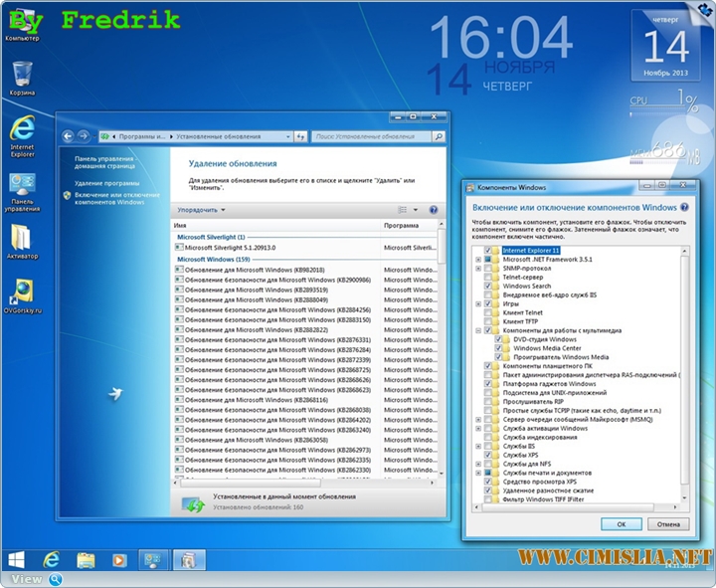The image size is (716, 588).
Task: Expand the SNMP-протокол node
Action: pyautogui.click(x=478, y=269)
